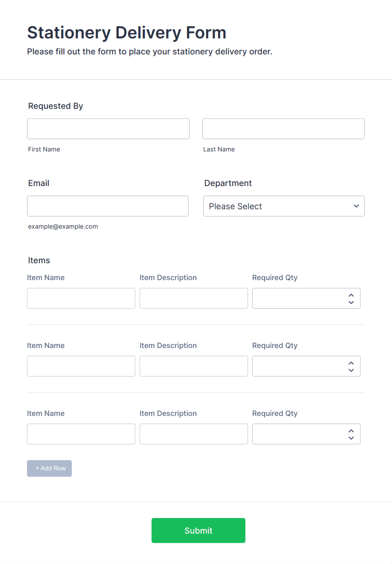Decrement the third Required Qty value
The width and height of the screenshot is (392, 564).
tap(351, 438)
